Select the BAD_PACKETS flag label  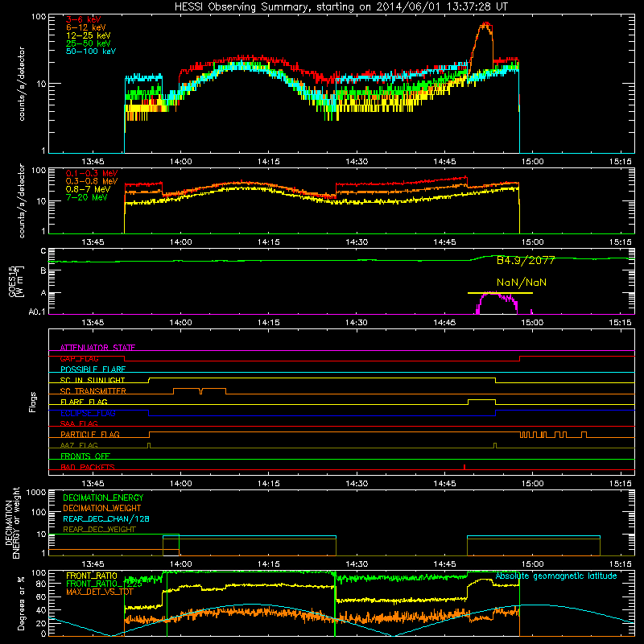pyautogui.click(x=88, y=467)
